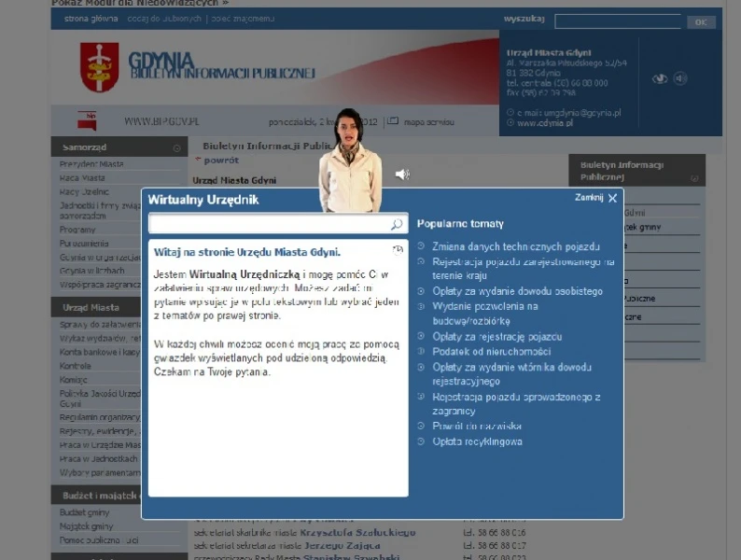Select topic Powrót do nazwiska
741x560 pixels.
pos(476,427)
